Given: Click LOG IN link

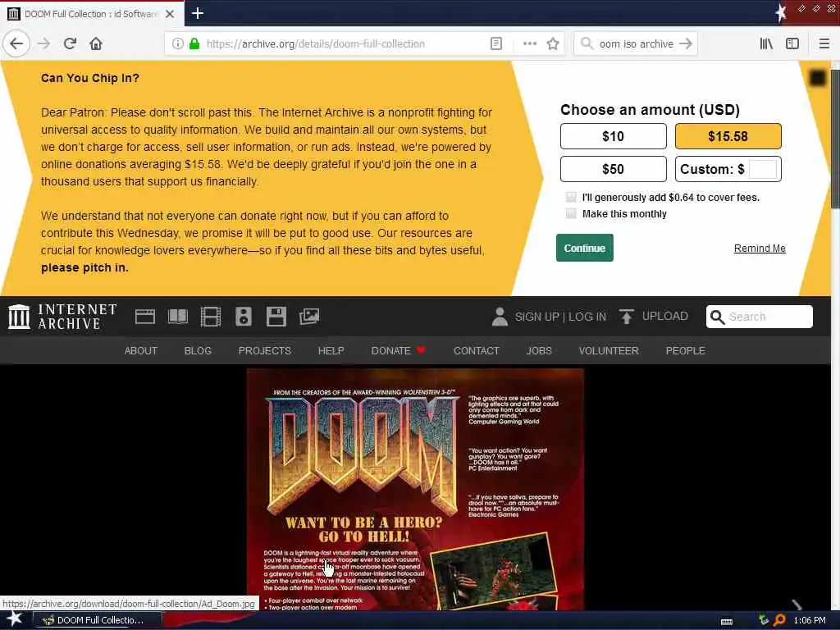Looking at the screenshot, I should pyautogui.click(x=587, y=317).
